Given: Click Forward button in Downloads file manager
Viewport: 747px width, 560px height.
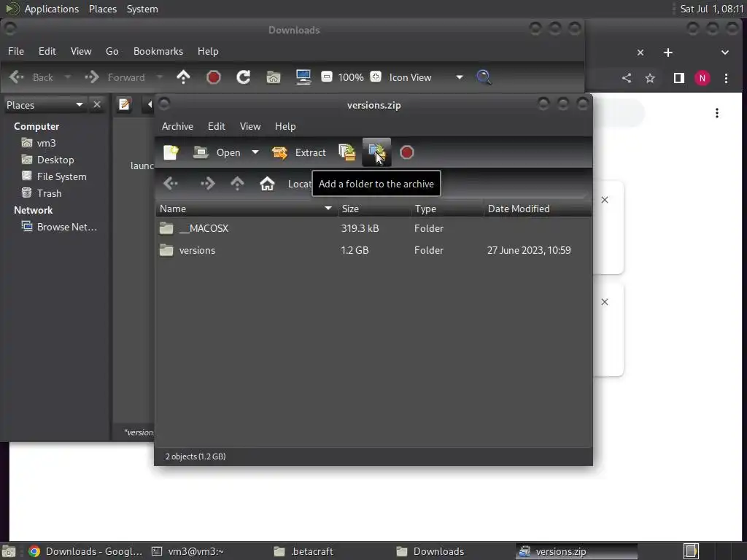Looking at the screenshot, I should pyautogui.click(x=115, y=77).
